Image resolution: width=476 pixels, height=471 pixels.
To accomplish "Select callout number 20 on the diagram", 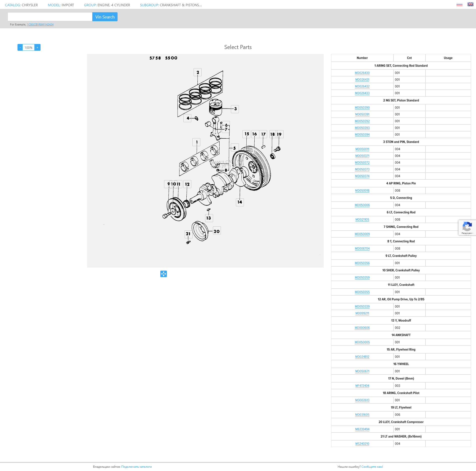I will point(217,231).
